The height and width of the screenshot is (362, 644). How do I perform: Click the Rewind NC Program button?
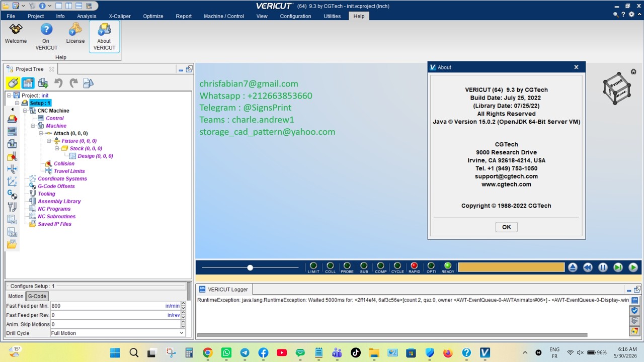point(588,267)
